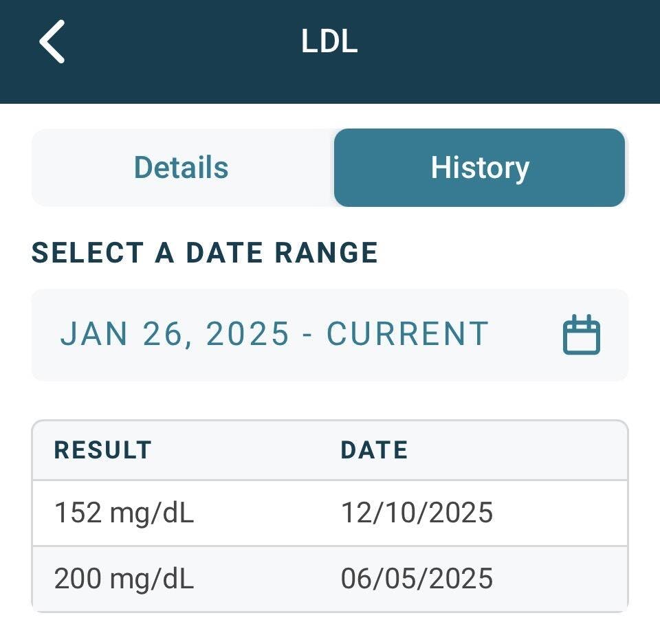Click the SELECT A DATE RANGE heading

pyautogui.click(x=205, y=253)
